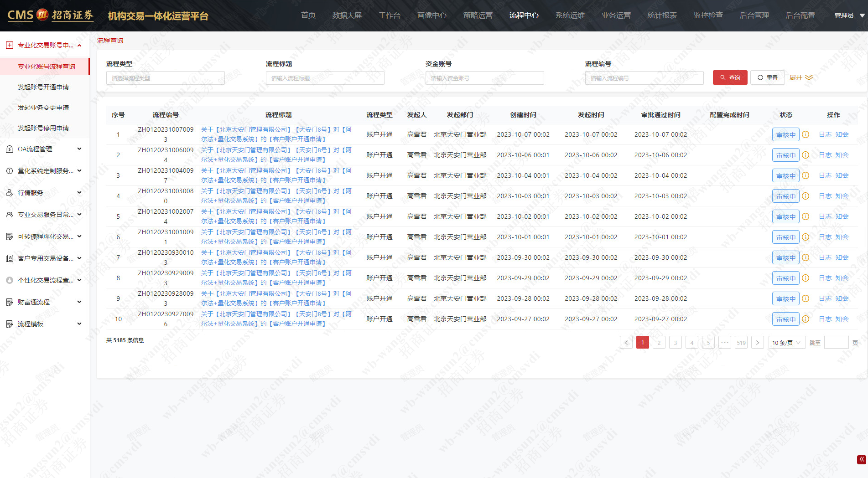868x478 pixels.
Task: Open the title link of ZH01202310060094
Action: [x=276, y=155]
